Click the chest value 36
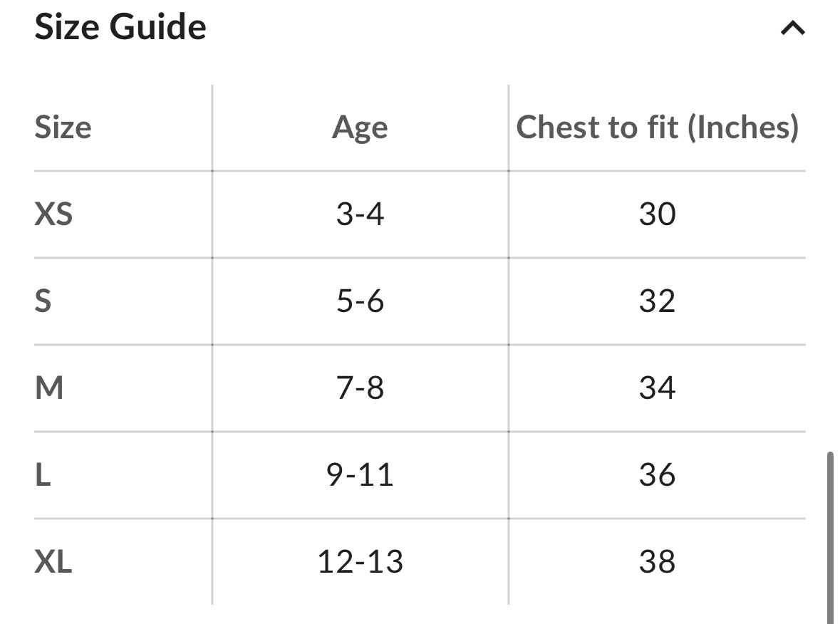840x624 pixels. (x=658, y=474)
